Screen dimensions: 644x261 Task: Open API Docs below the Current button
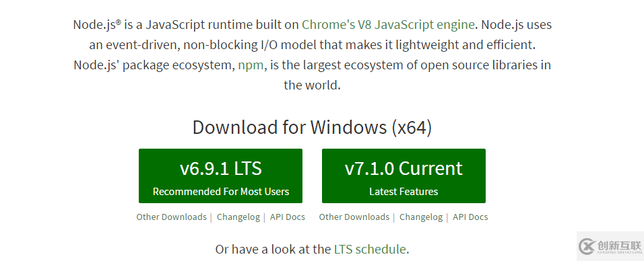coord(470,217)
